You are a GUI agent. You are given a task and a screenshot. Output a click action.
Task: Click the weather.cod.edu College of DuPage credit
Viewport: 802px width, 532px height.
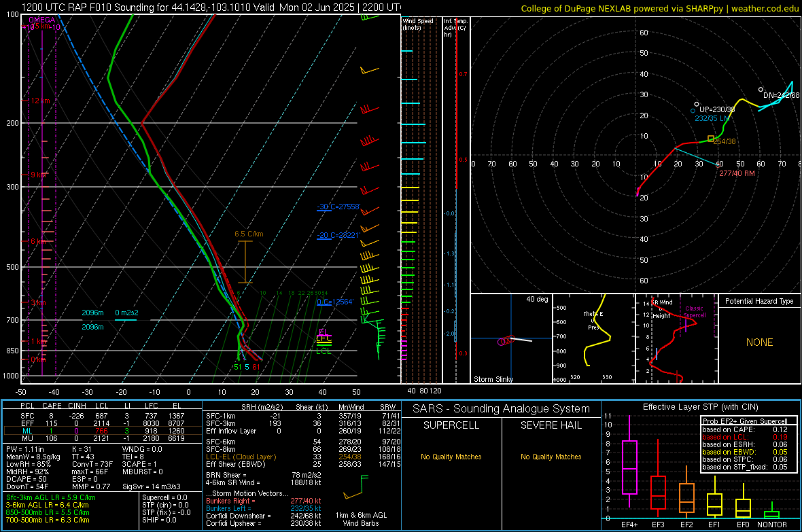(x=659, y=8)
